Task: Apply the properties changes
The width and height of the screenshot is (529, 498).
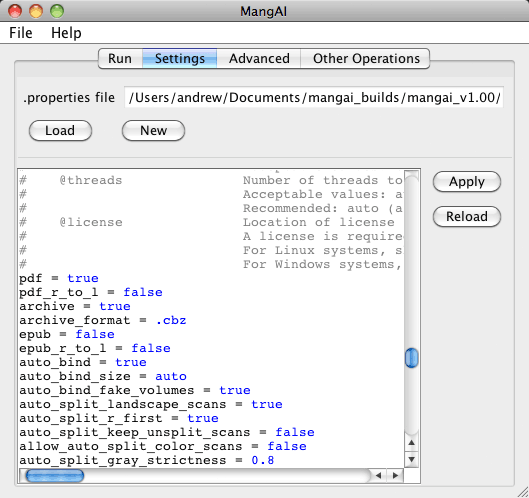Action: tap(467, 182)
